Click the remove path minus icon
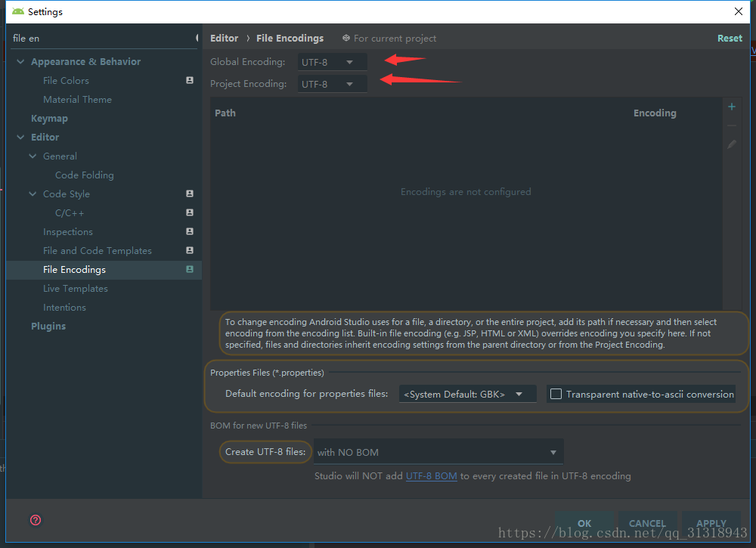 pyautogui.click(x=731, y=125)
